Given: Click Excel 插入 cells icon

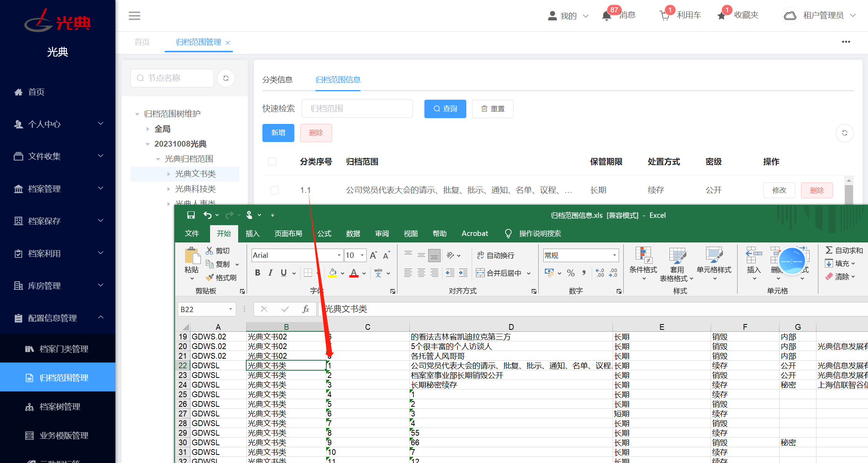Looking at the screenshot, I should 754,255.
